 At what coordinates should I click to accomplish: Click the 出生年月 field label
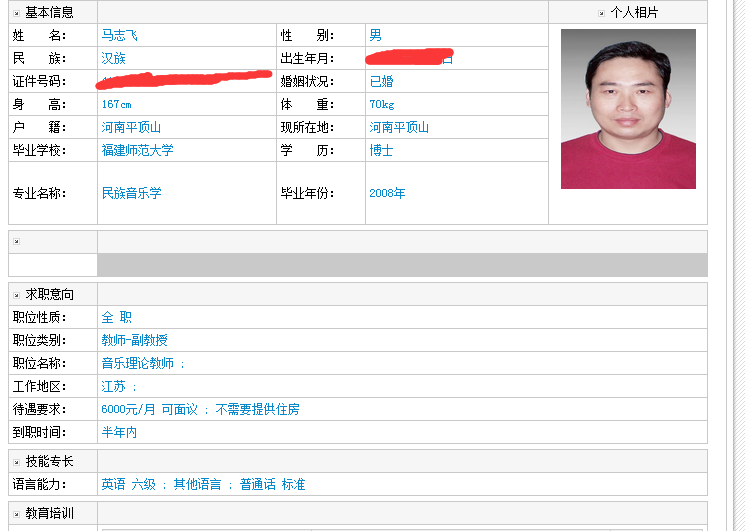click(x=307, y=58)
